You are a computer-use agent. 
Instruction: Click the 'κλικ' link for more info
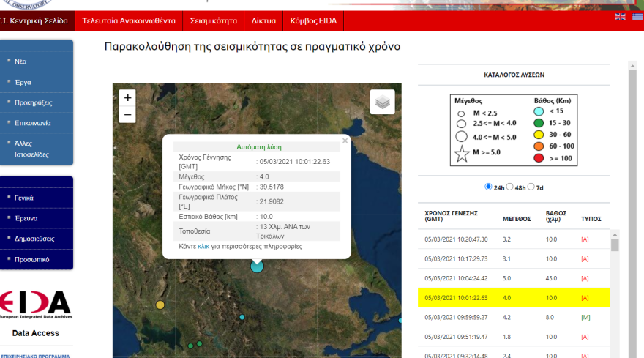coord(203,247)
